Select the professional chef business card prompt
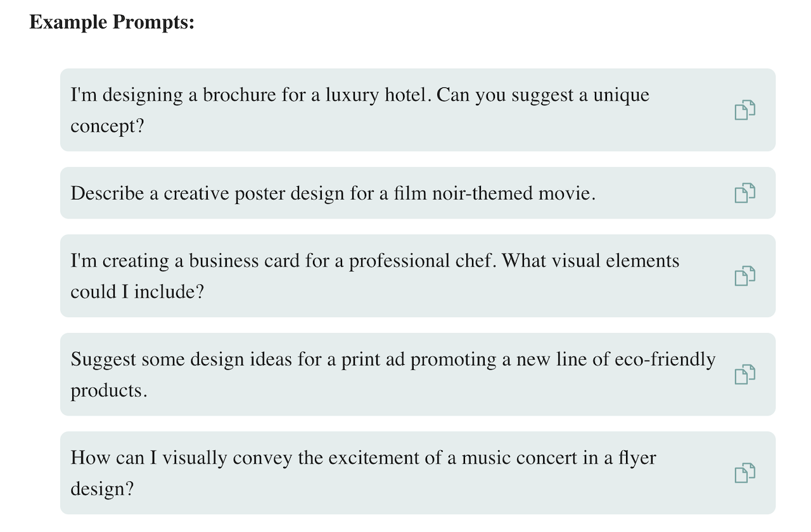 [418, 276]
